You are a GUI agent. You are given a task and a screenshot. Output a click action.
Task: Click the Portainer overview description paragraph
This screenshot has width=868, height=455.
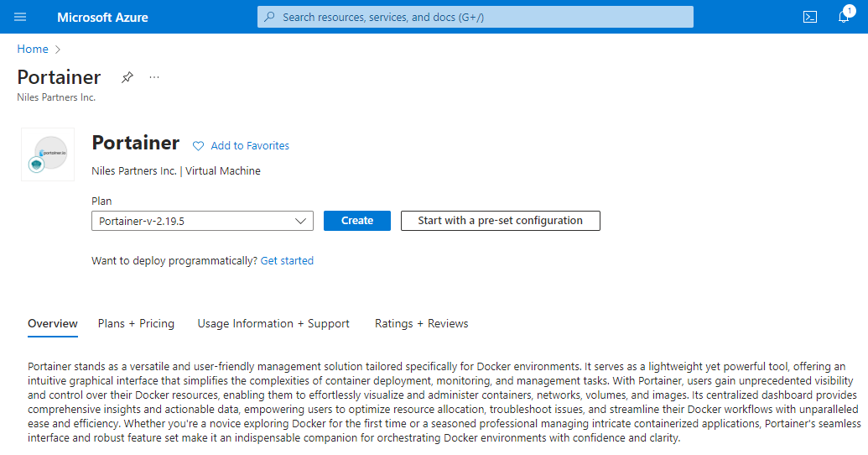click(x=444, y=402)
